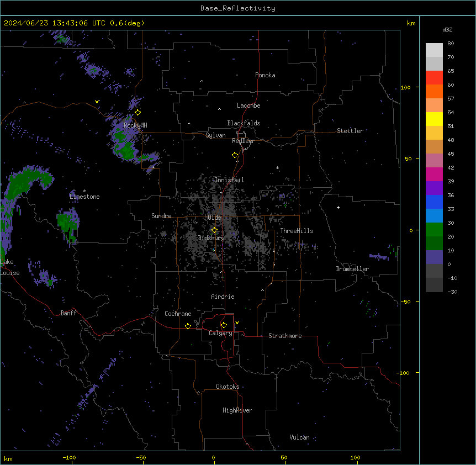Click the Sundre town label
The width and height of the screenshot is (476, 465).
pos(161,216)
